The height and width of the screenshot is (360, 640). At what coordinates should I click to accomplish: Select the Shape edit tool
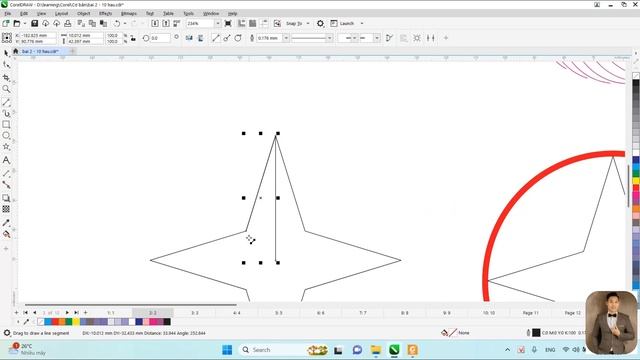pos(6,65)
